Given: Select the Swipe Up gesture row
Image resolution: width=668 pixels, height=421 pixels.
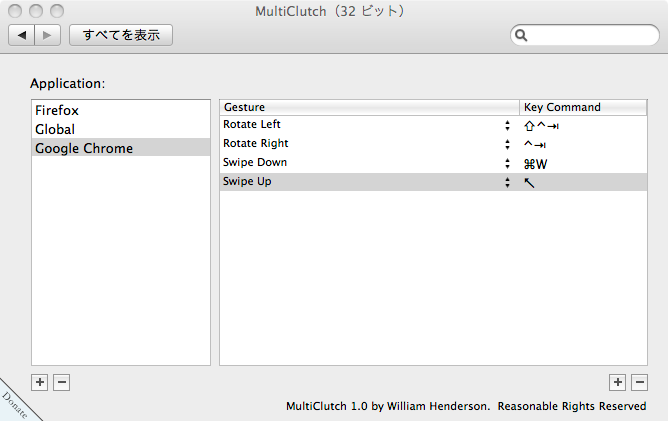Looking at the screenshot, I should point(433,182).
